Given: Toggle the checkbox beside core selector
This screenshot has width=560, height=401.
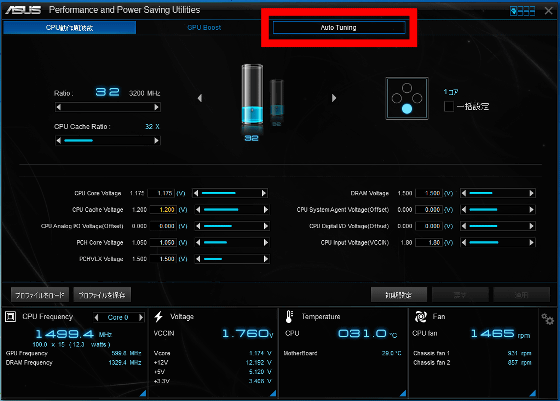Looking at the screenshot, I should [x=449, y=106].
